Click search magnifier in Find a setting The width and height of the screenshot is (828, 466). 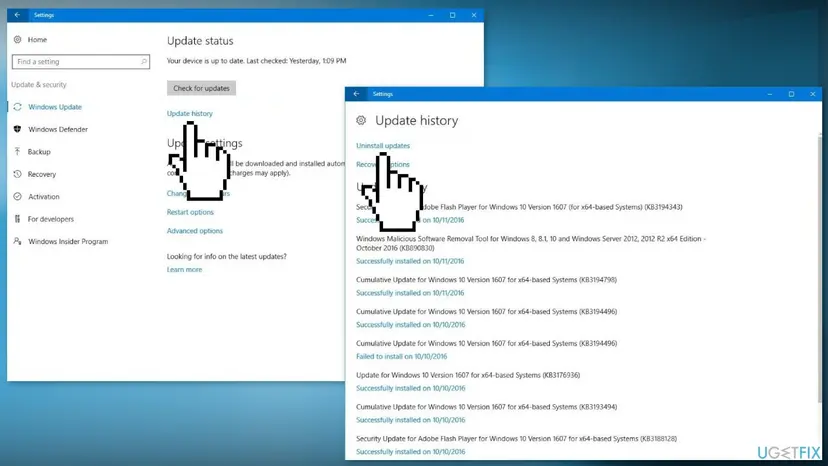143,62
